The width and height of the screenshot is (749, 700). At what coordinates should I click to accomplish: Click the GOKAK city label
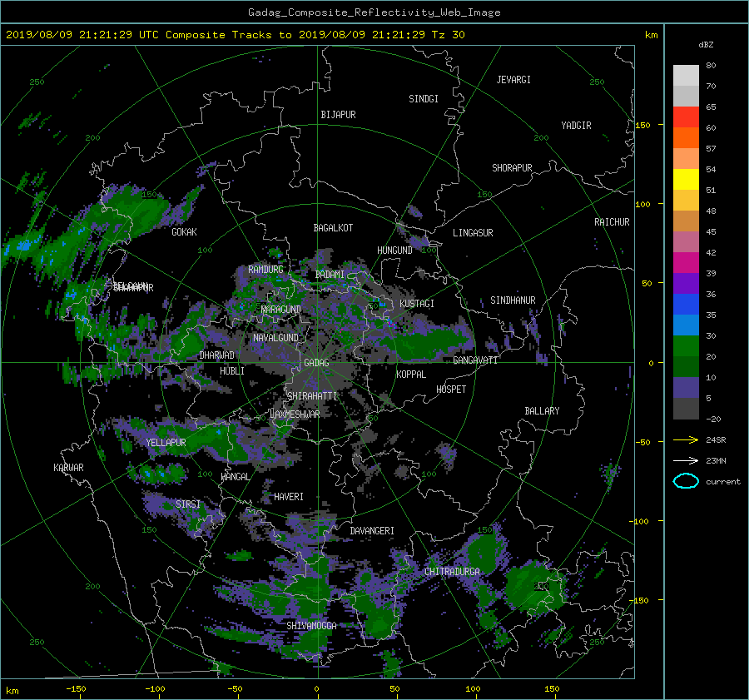click(x=185, y=232)
